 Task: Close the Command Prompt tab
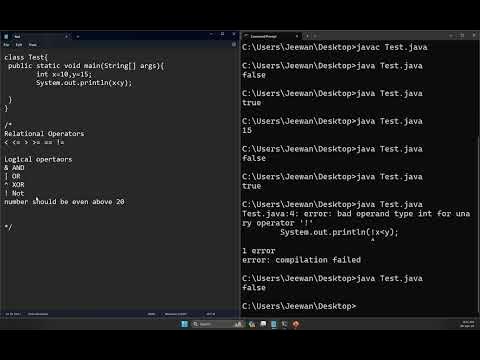coord(297,36)
